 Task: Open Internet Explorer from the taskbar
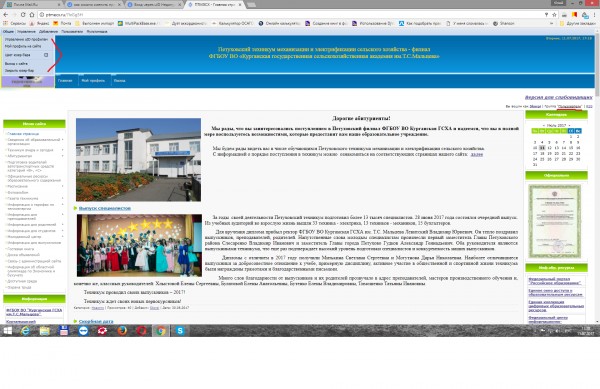pos(25,330)
